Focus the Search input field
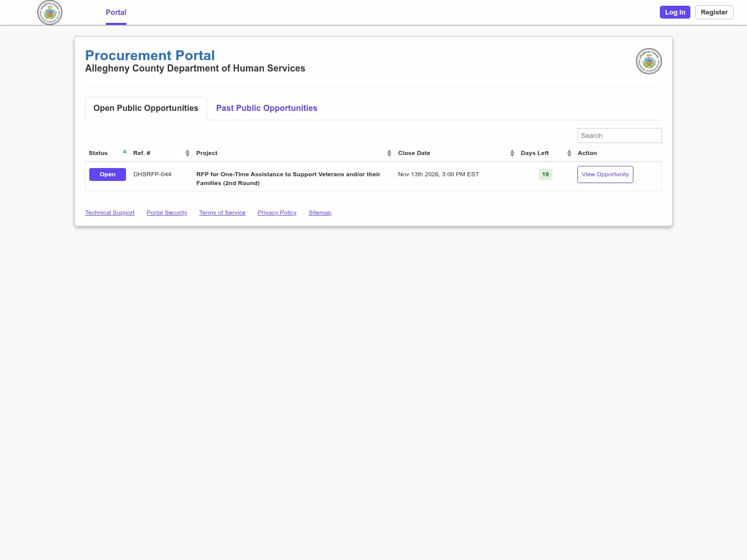 pos(619,135)
